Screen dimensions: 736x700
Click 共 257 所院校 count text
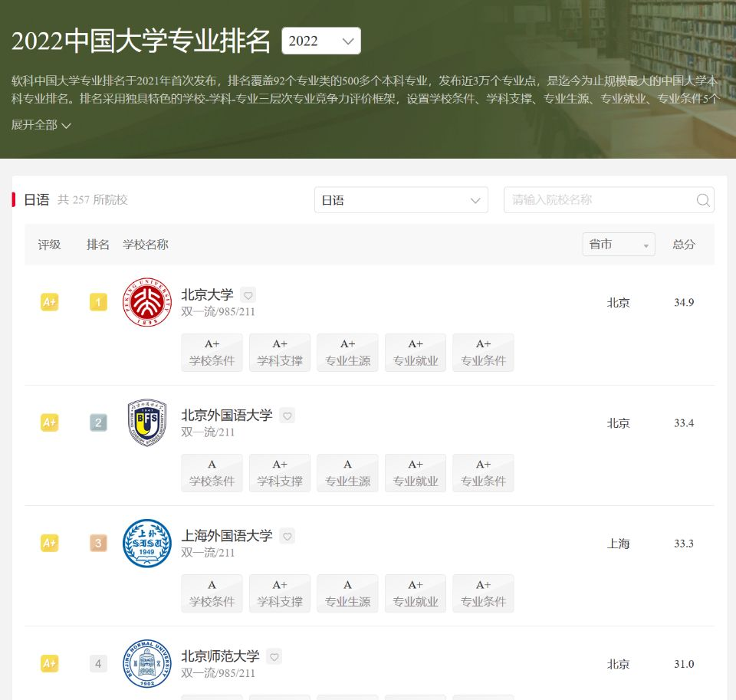pyautogui.click(x=93, y=199)
